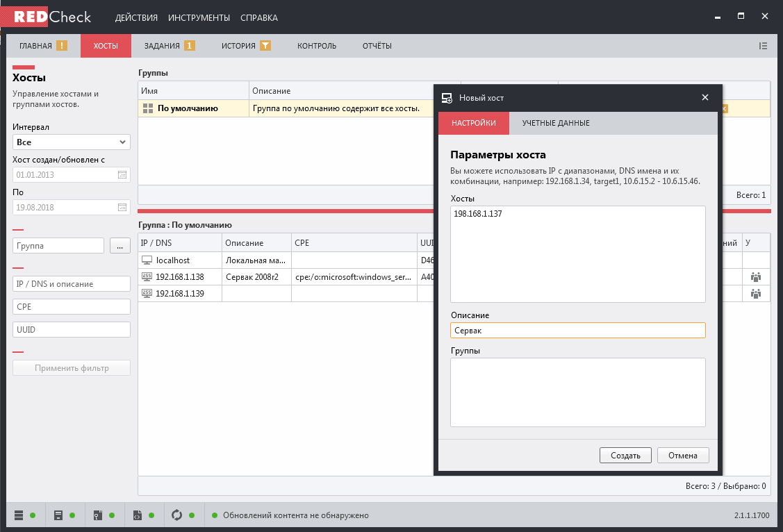Image resolution: width=783 pixels, height=532 pixels.
Task: Switch to the ЗАДАНИЯ tab
Action: pos(170,46)
